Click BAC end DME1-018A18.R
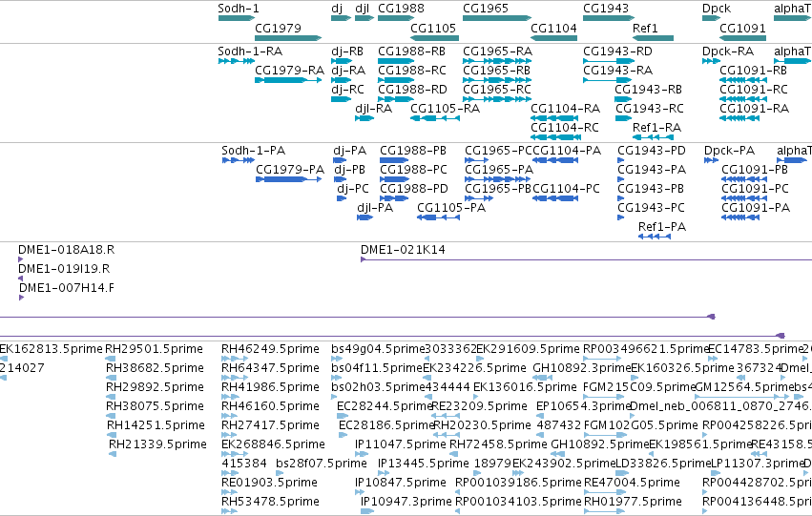This screenshot has width=812, height=516. (x=66, y=250)
